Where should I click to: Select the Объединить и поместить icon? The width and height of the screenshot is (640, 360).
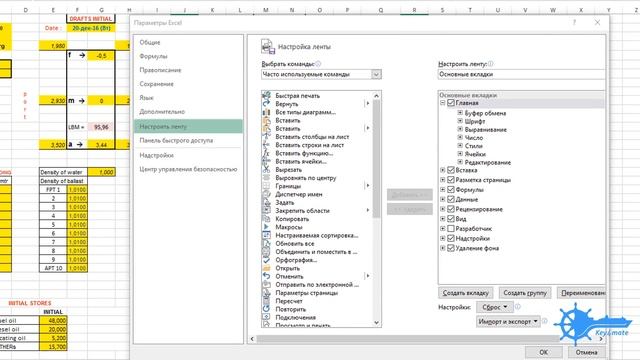coord(266,252)
